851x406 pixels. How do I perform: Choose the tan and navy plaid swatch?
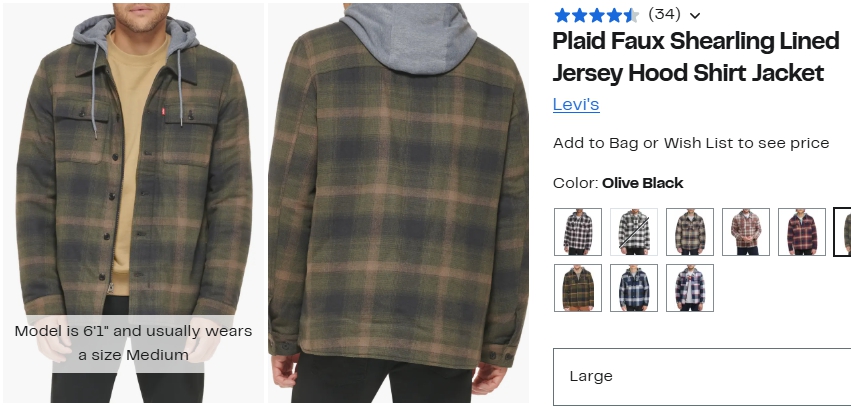(689, 232)
